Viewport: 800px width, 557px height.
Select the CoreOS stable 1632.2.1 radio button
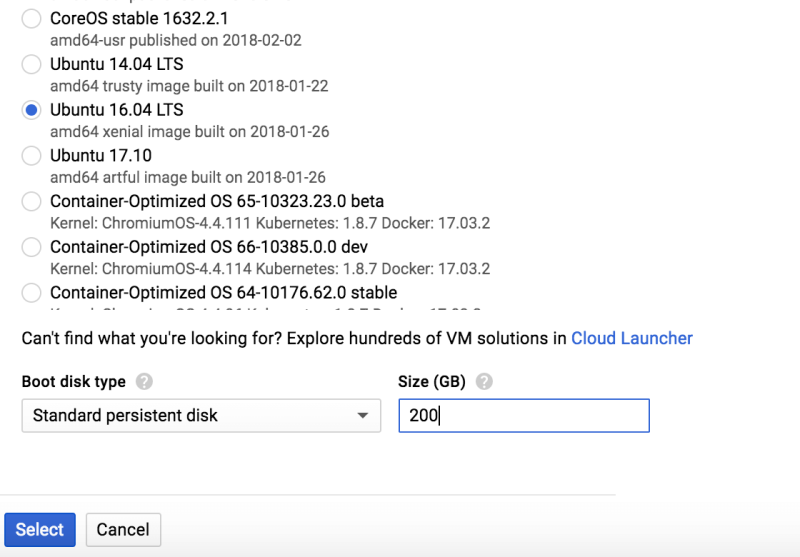[31, 18]
